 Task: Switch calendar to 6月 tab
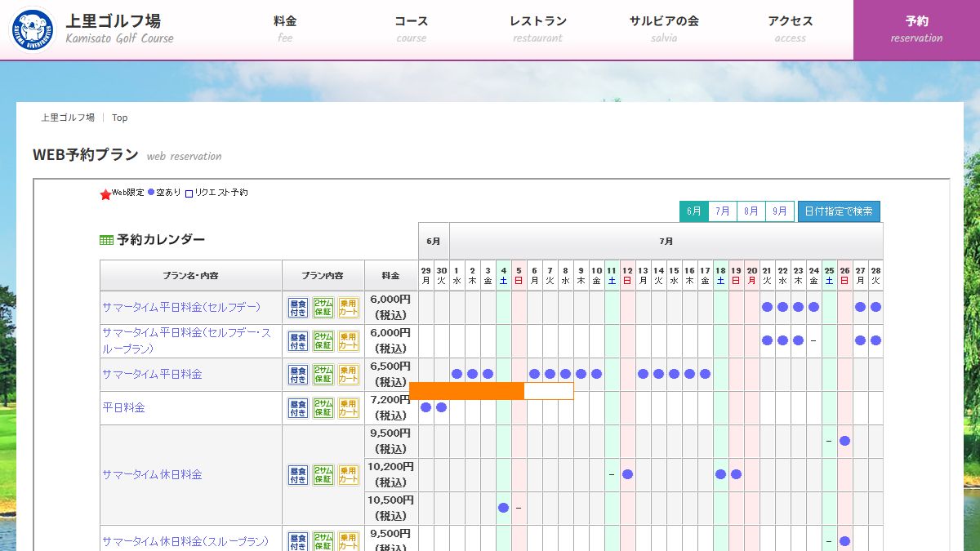[x=694, y=211]
